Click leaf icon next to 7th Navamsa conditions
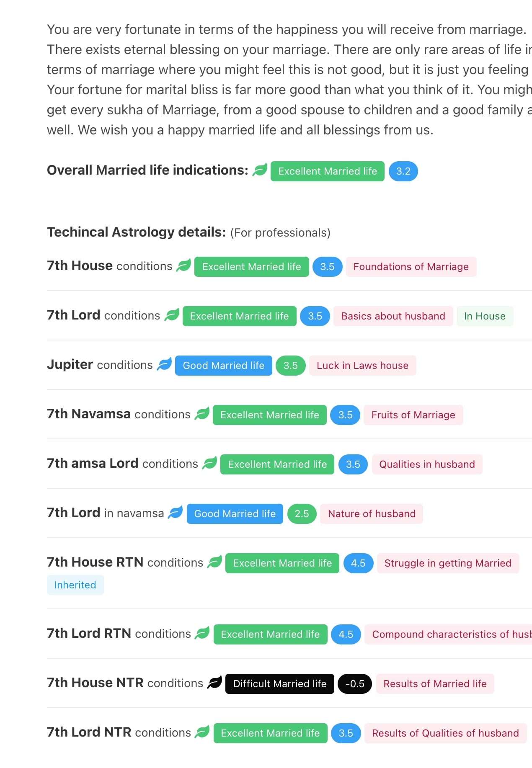This screenshot has width=532, height=768. (x=202, y=414)
